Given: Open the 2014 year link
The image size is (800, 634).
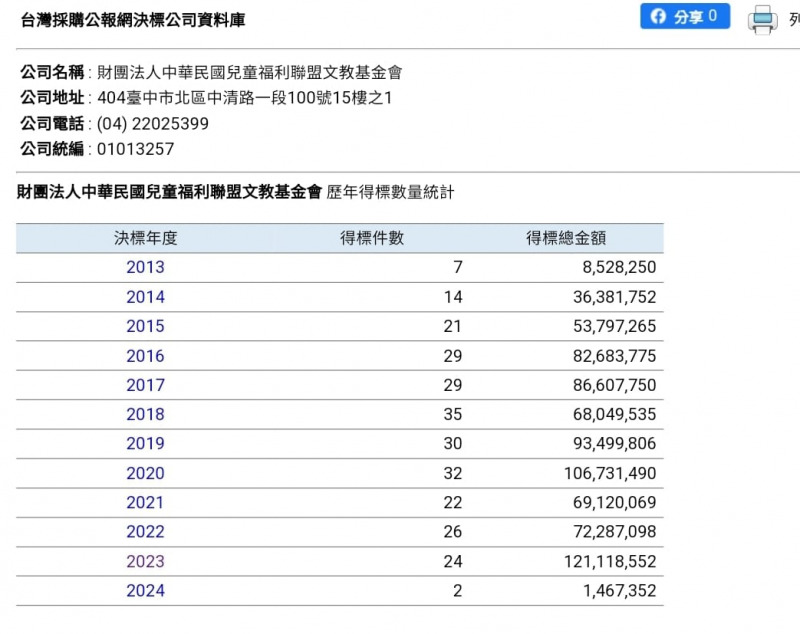Looking at the screenshot, I should [x=145, y=297].
